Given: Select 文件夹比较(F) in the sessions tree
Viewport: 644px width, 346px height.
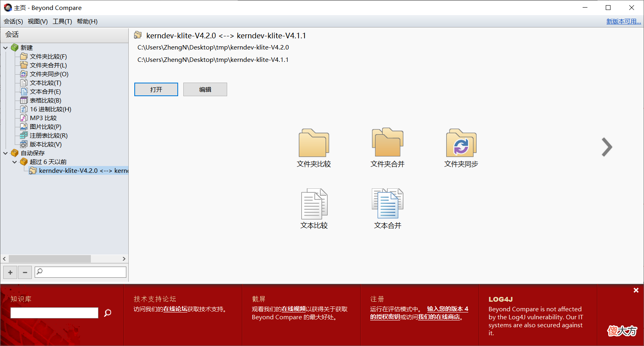Looking at the screenshot, I should click(48, 57).
